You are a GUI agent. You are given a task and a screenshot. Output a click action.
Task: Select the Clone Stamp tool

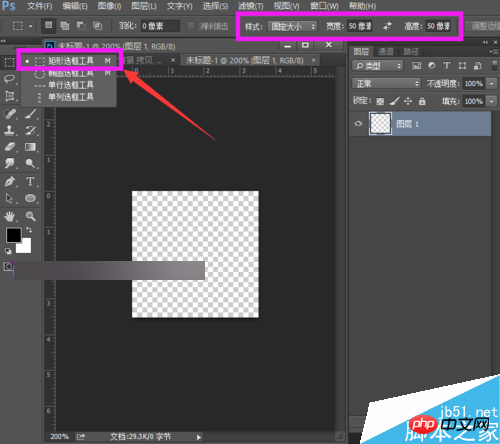click(10, 130)
